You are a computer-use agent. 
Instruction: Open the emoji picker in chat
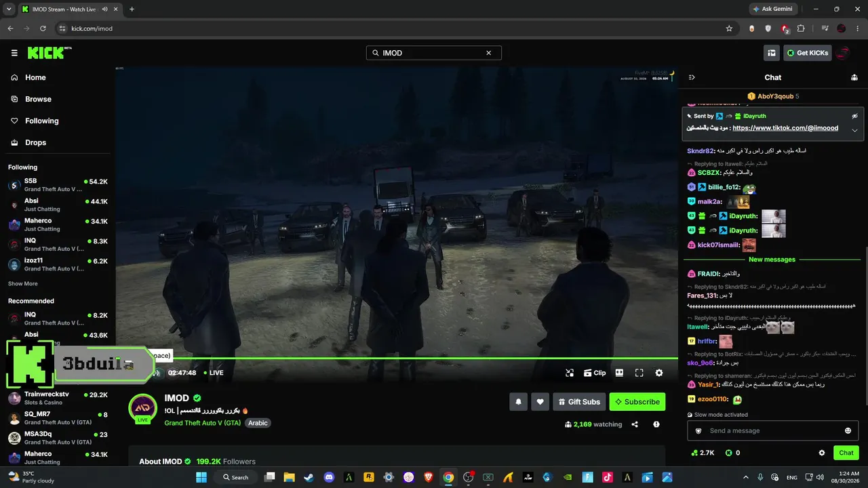[x=848, y=431]
